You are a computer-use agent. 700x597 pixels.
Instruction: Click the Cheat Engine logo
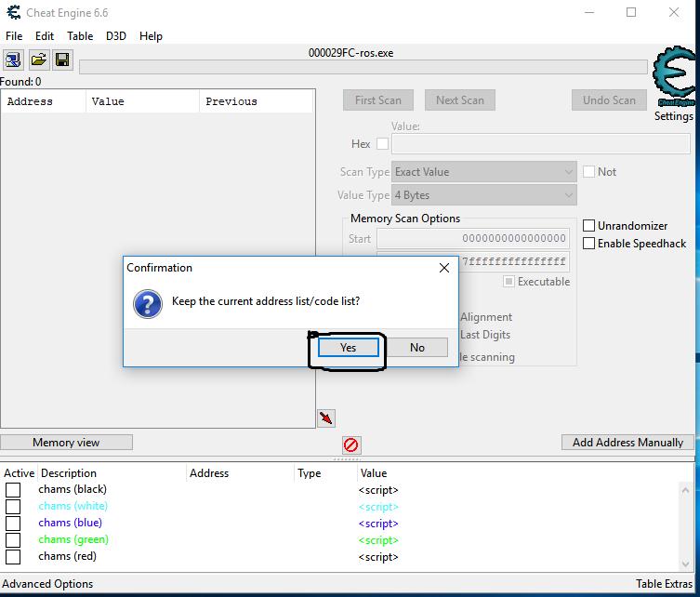(x=675, y=76)
